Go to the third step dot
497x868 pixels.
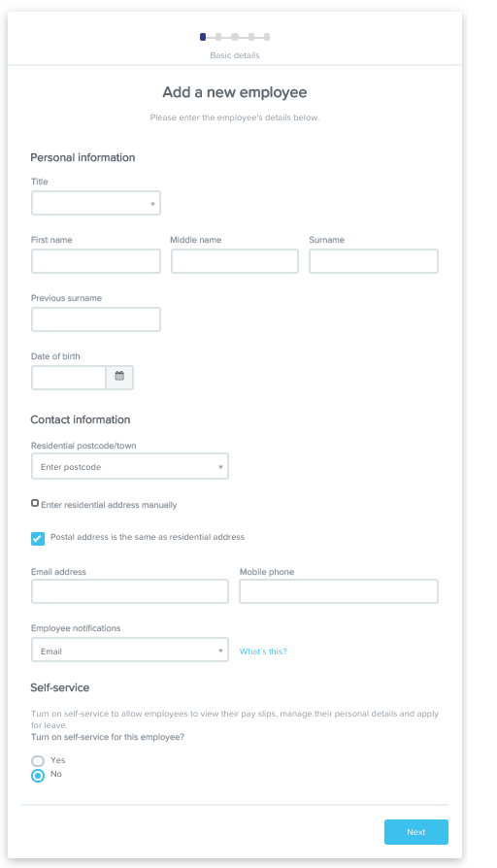(235, 37)
